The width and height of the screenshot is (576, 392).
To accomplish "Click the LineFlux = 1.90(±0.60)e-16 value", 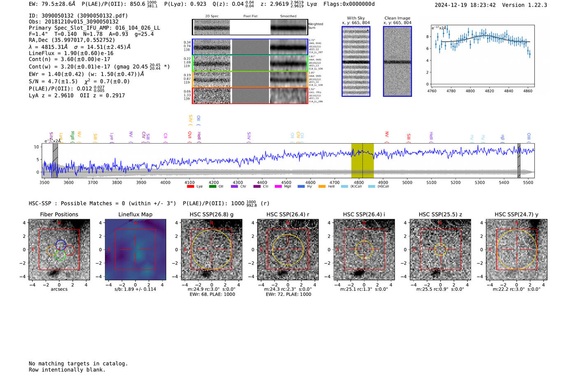I will [71, 53].
